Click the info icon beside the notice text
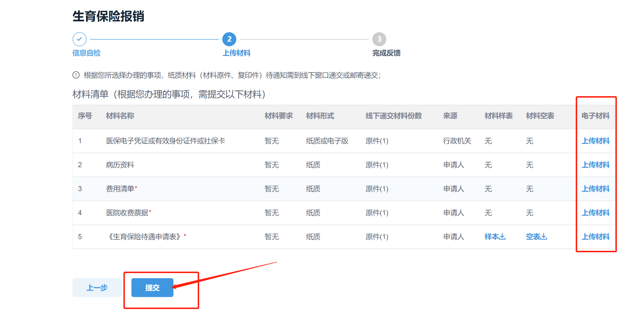The width and height of the screenshot is (644, 315). pos(76,75)
